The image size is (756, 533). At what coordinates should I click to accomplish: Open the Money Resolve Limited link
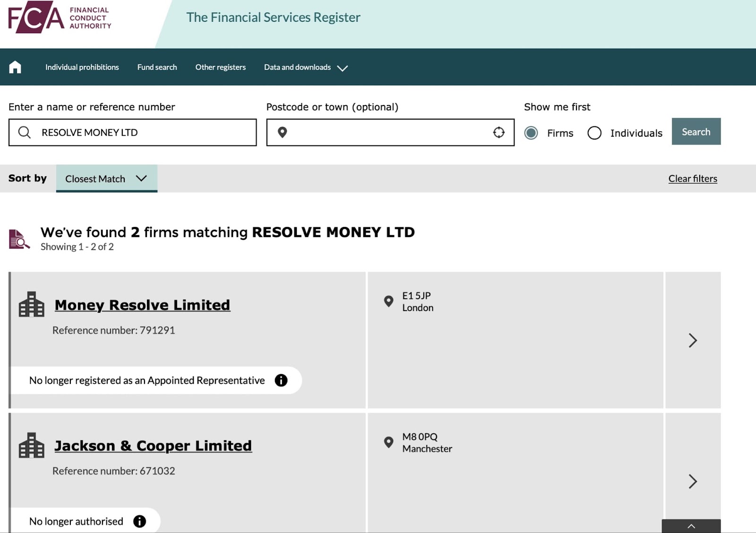tap(142, 305)
